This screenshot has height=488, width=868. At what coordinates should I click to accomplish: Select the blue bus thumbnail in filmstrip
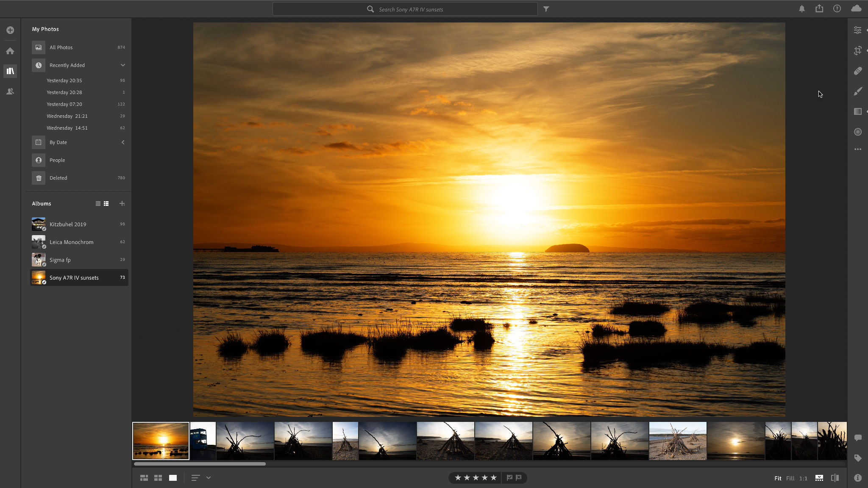tap(203, 441)
